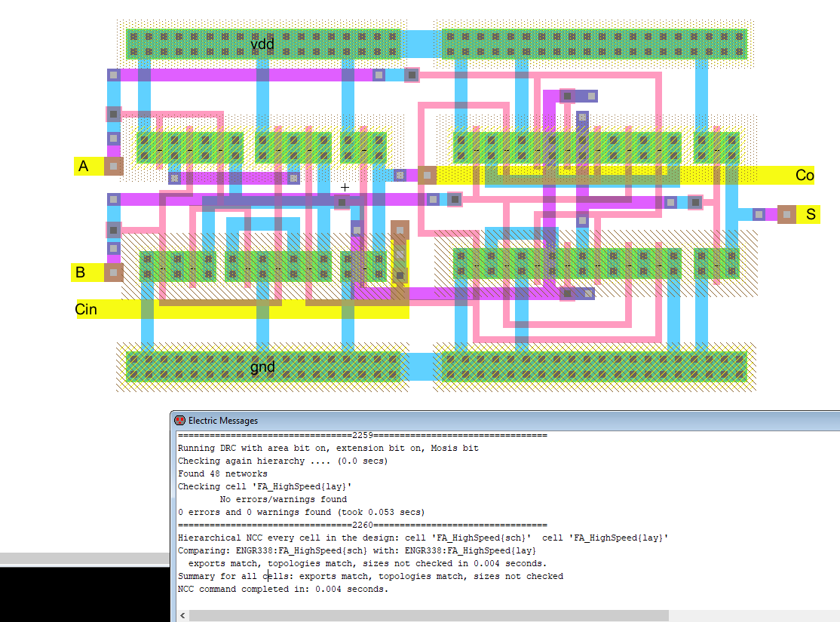This screenshot has height=622, width=840.
Task: Click the Electric Messages title bar
Action: tap(452, 421)
